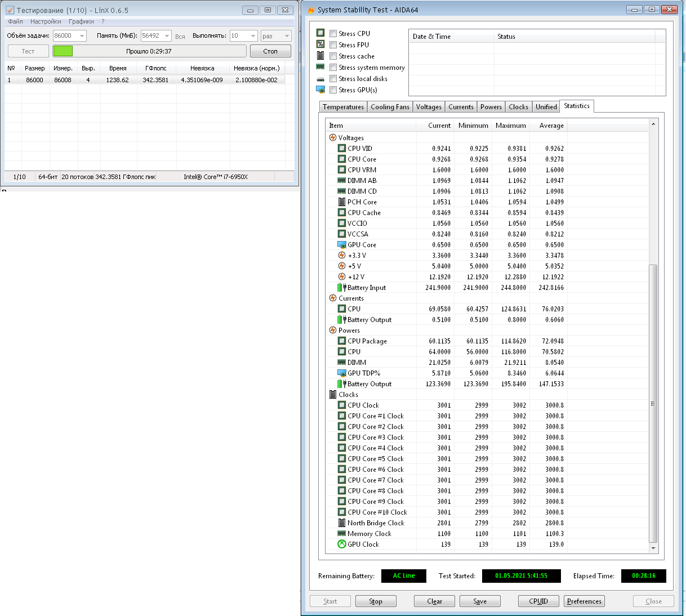
Task: Click the Maximum column header in statistics
Action: 511,126
